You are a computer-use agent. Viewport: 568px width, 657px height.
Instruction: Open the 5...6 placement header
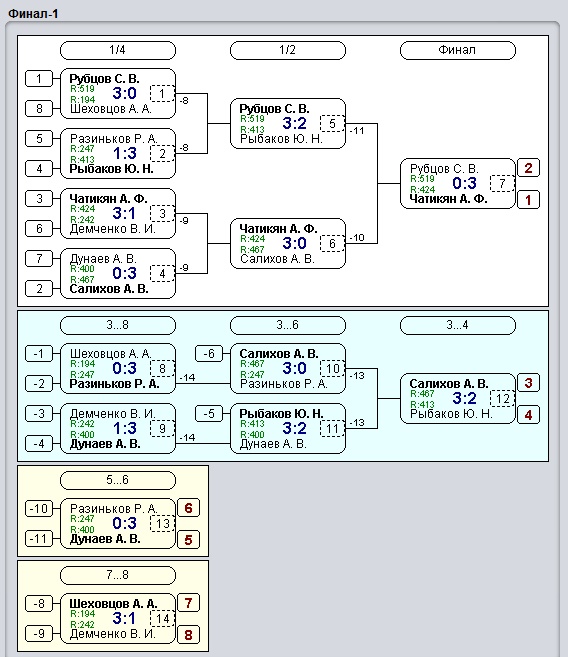coord(118,480)
